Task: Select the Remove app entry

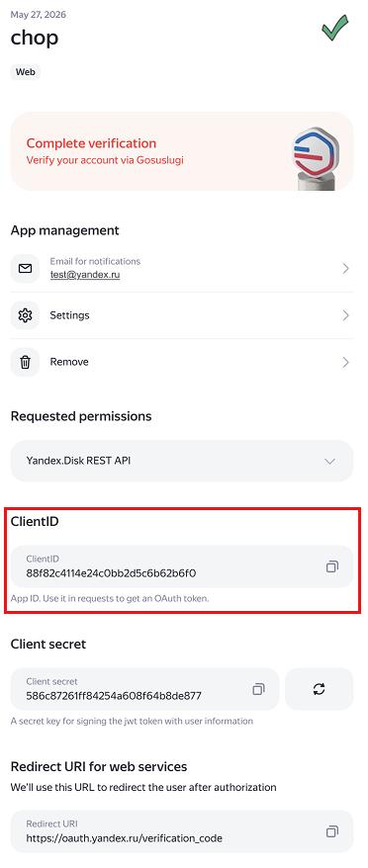Action: pos(182,362)
